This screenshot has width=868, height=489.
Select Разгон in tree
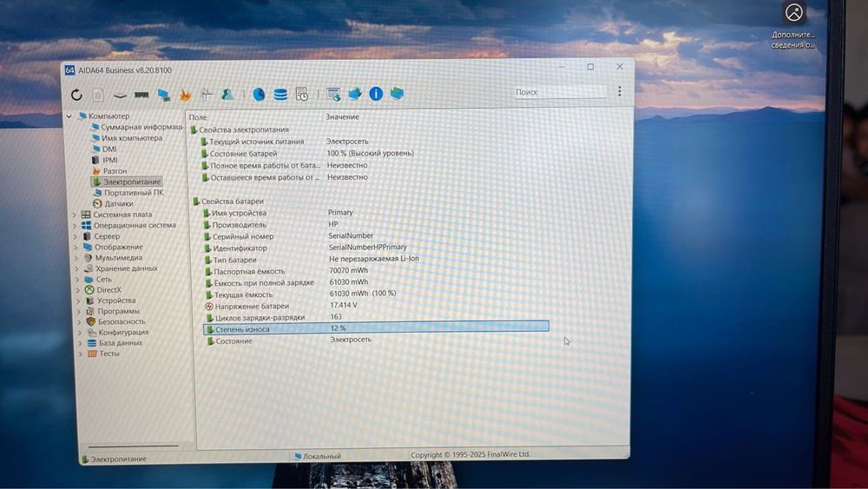[109, 171]
